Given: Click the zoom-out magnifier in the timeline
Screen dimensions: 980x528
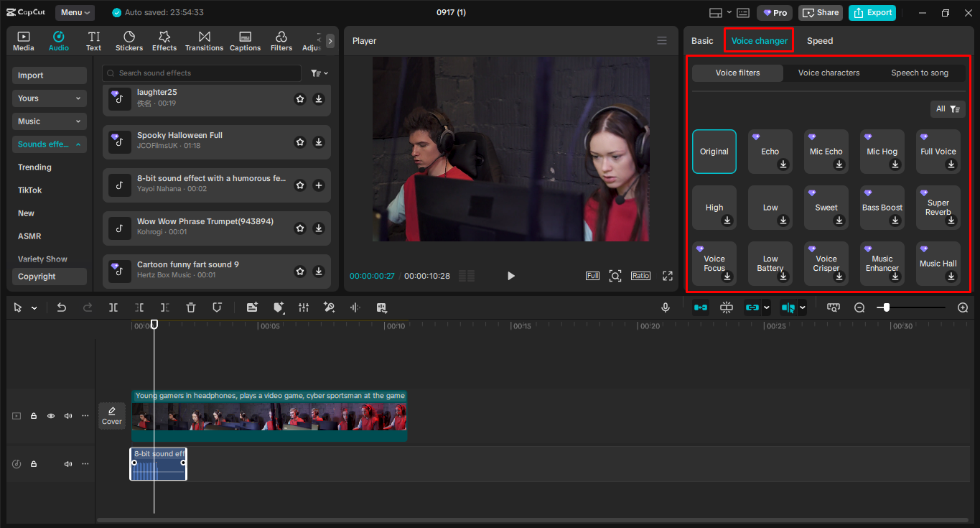Looking at the screenshot, I should pos(859,307).
